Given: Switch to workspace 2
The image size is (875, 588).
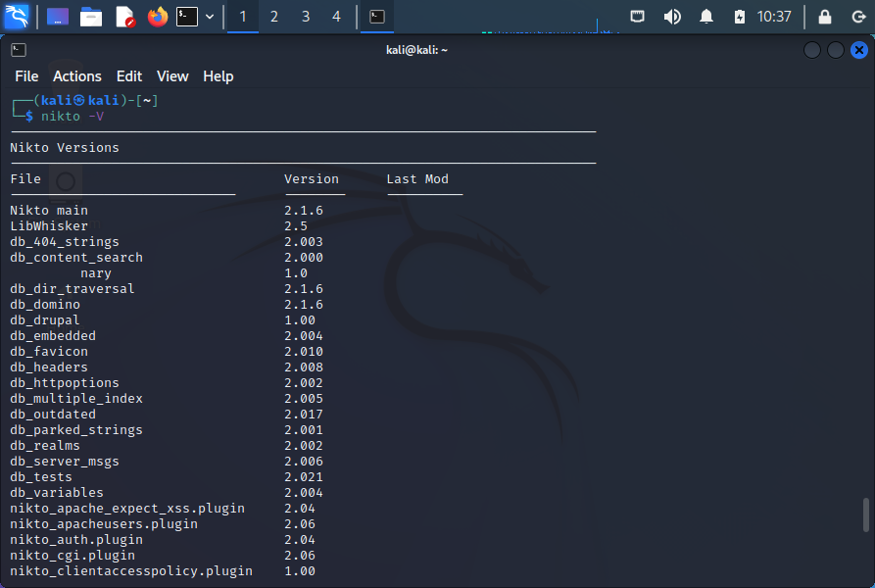Looking at the screenshot, I should tap(274, 17).
